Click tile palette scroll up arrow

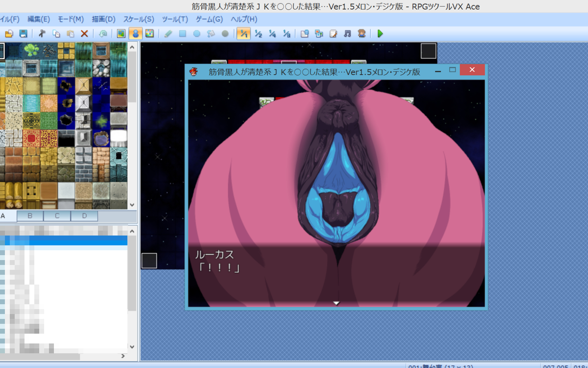point(132,47)
